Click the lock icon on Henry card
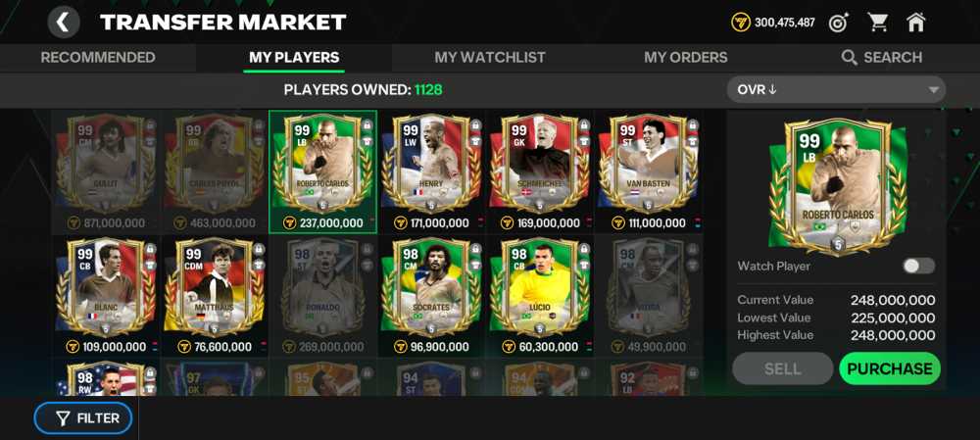The height and width of the screenshot is (440, 980). [475, 125]
